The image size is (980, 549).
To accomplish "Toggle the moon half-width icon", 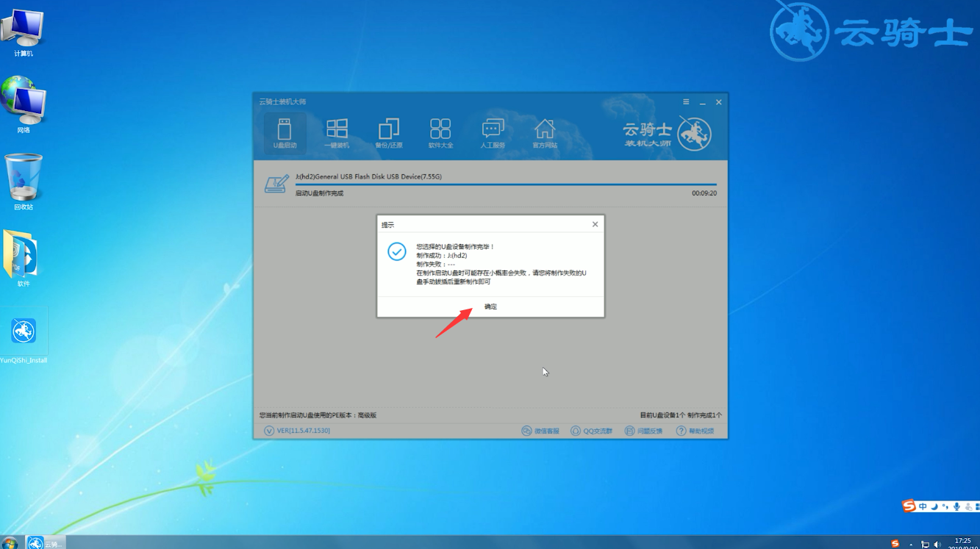I will click(x=934, y=507).
